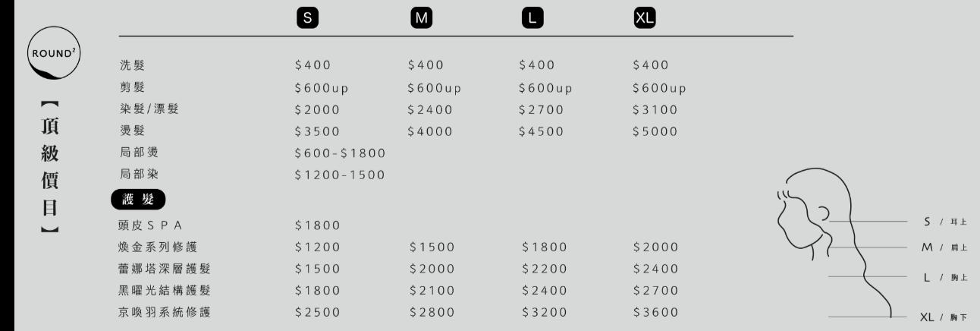Select the 染髮/漂髮 service label
This screenshot has height=331, width=980.
point(149,109)
